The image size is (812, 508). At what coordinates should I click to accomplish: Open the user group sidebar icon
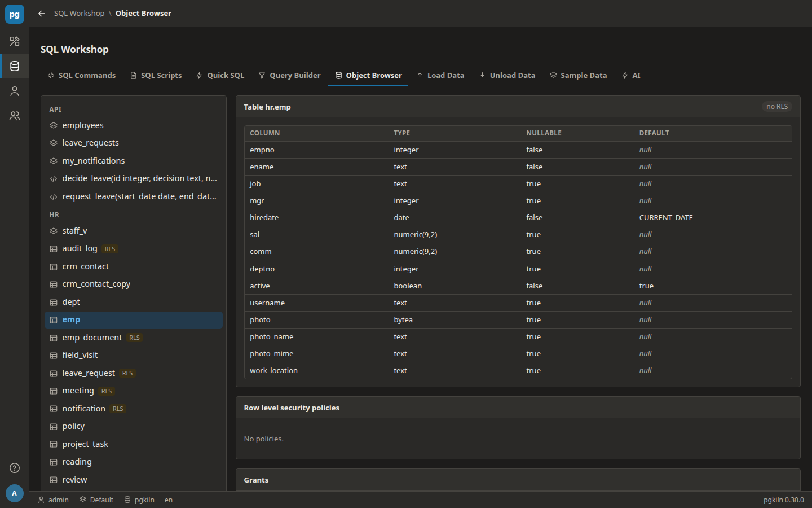click(x=15, y=116)
